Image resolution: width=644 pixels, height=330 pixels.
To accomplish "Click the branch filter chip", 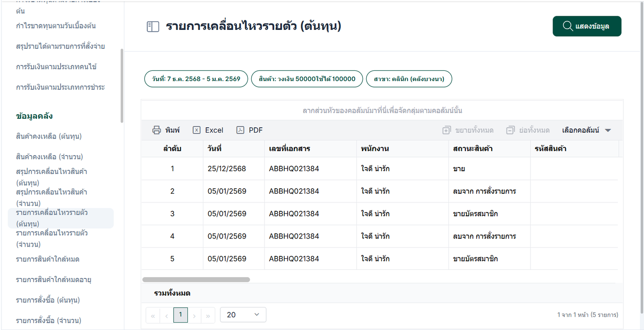I will point(409,79).
